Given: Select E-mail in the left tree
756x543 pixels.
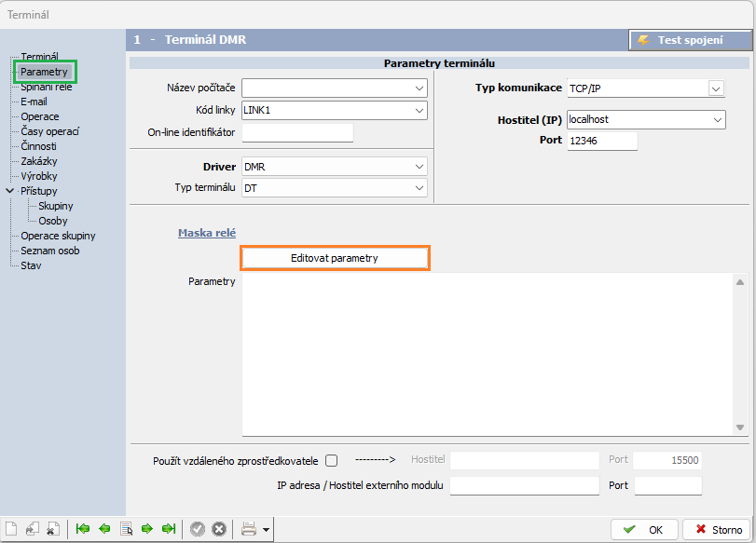Looking at the screenshot, I should (x=34, y=102).
